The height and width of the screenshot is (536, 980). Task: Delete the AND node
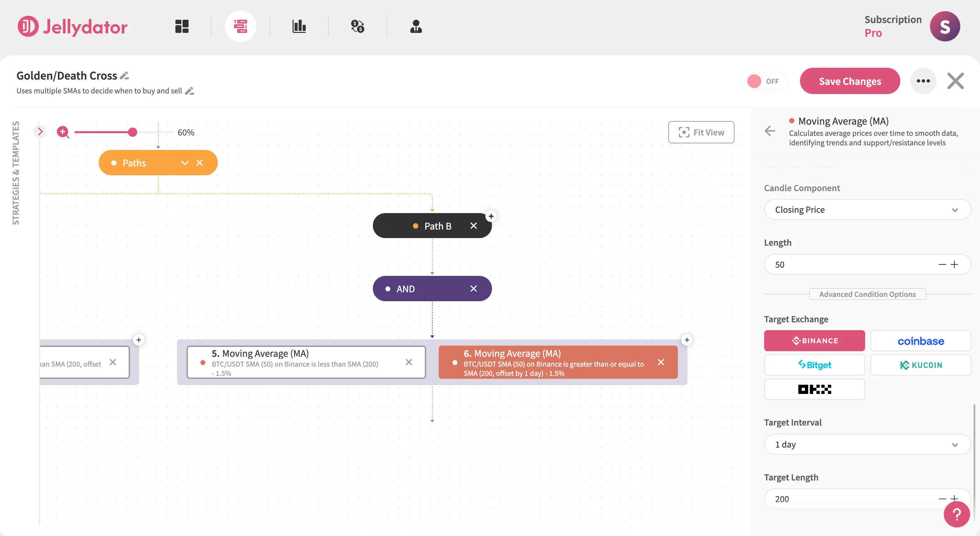click(x=474, y=288)
